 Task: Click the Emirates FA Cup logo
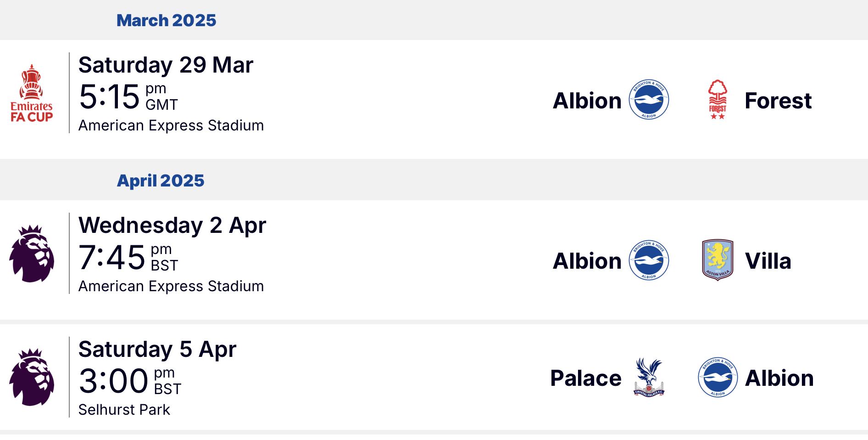[x=32, y=93]
